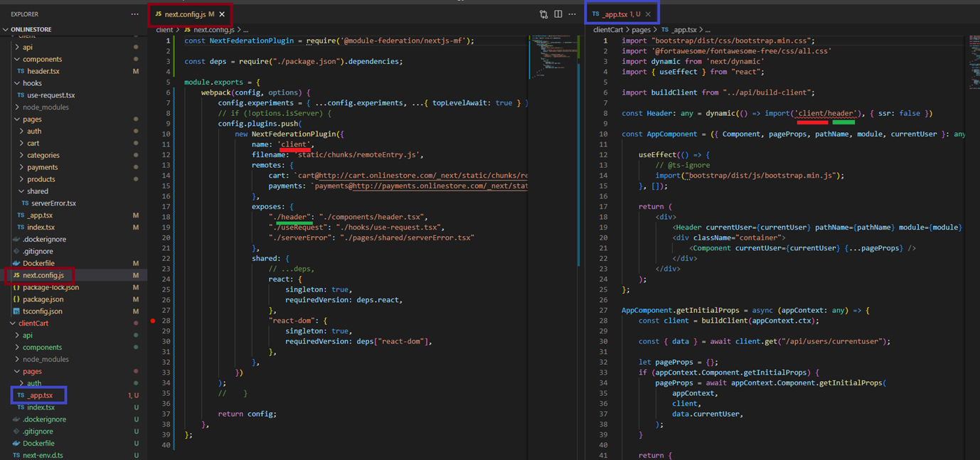Open changes compare icon in editor toolbar
This screenshot has width=980, height=460.
coord(544,14)
